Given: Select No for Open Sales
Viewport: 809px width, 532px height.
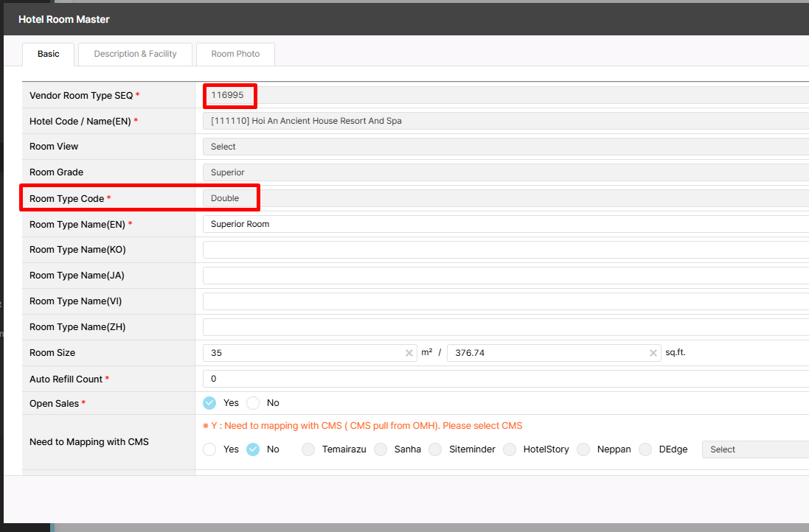Looking at the screenshot, I should (253, 403).
